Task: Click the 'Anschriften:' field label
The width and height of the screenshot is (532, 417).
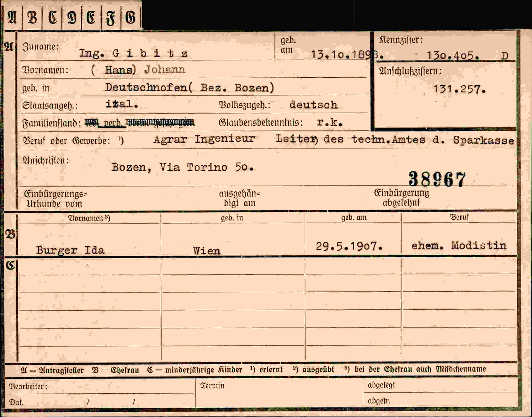Action: 46,160
